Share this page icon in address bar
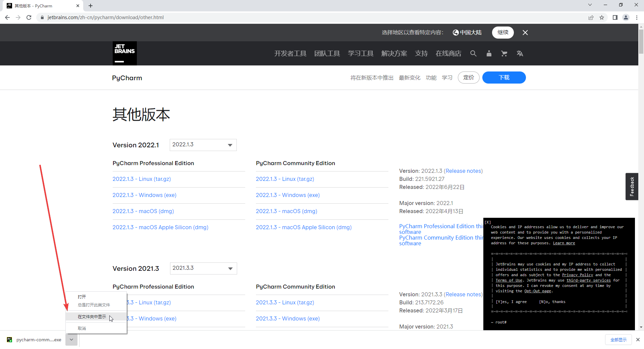The width and height of the screenshot is (644, 349). tap(591, 17)
